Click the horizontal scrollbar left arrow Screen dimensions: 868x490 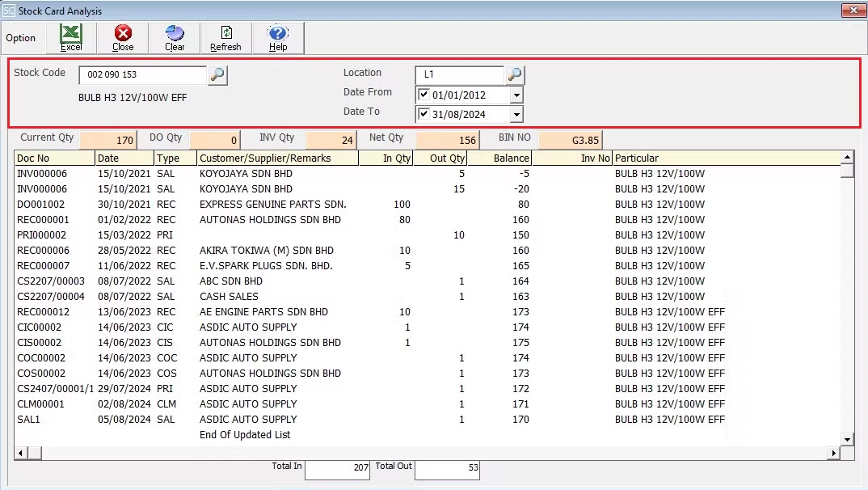(21, 453)
